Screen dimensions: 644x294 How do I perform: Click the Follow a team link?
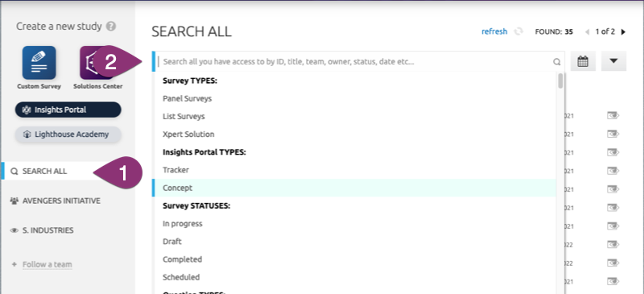click(47, 264)
